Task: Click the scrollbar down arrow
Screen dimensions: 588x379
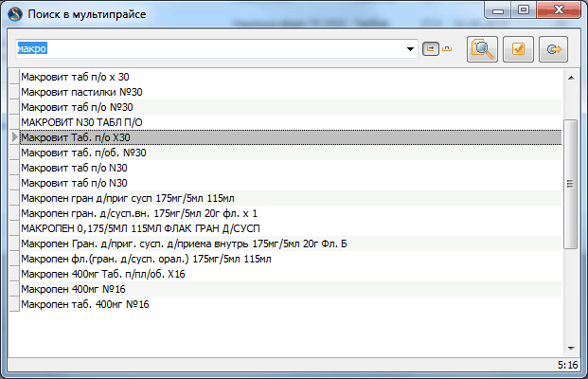Action: point(571,349)
